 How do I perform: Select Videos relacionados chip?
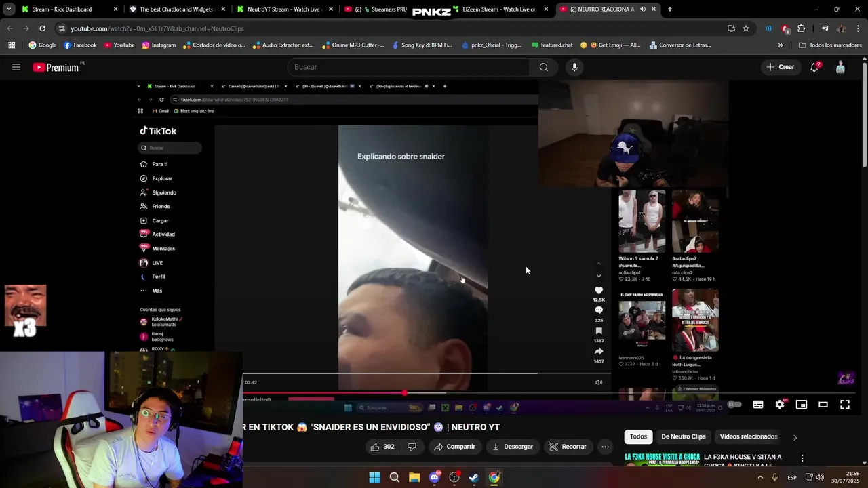click(x=749, y=436)
